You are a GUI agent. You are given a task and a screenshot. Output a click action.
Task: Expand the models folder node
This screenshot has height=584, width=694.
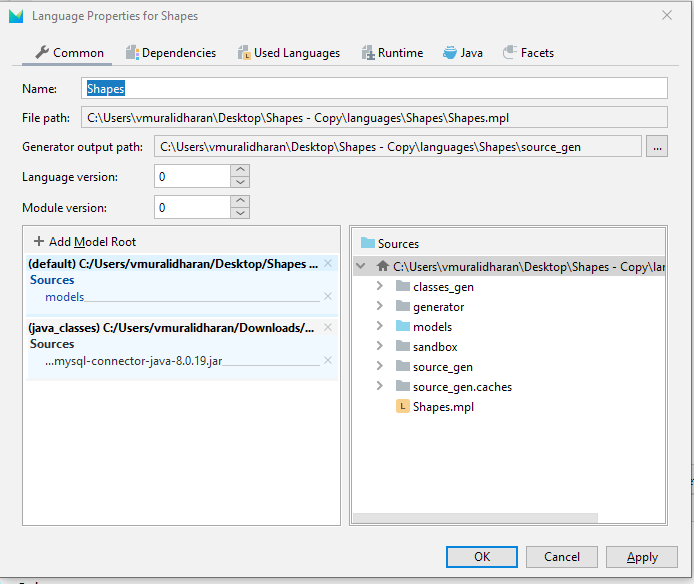(x=379, y=327)
